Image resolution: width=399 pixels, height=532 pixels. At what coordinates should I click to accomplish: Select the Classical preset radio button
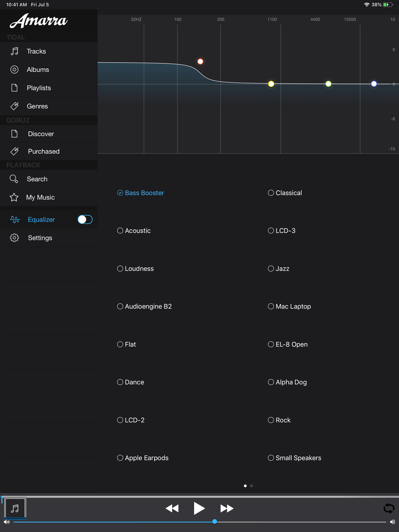pos(271,193)
